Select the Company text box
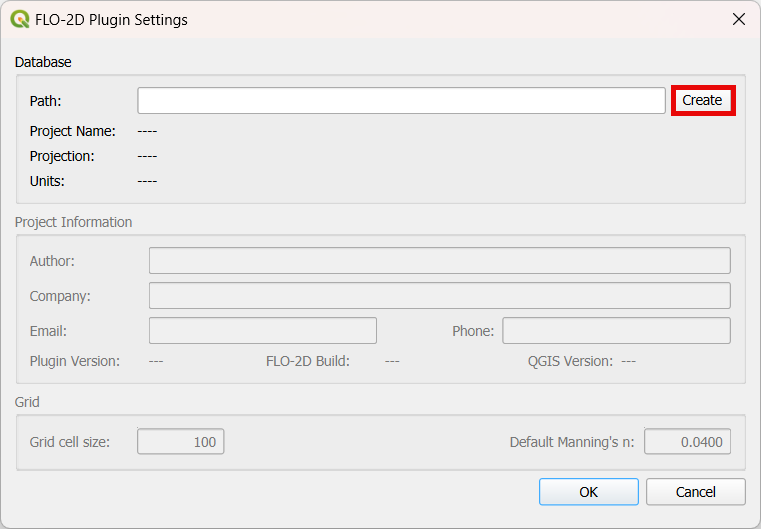The width and height of the screenshot is (761, 529). 439,296
